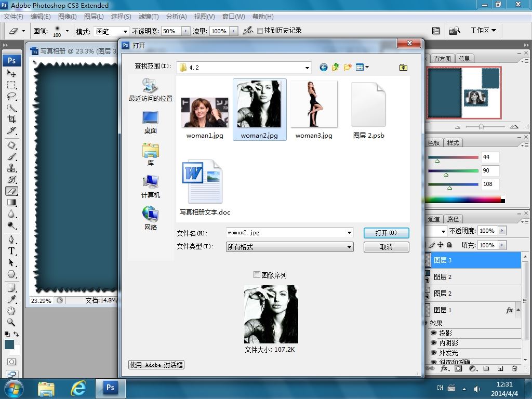The width and height of the screenshot is (532, 399).
Task: Open the Filter menu
Action: tap(148, 16)
